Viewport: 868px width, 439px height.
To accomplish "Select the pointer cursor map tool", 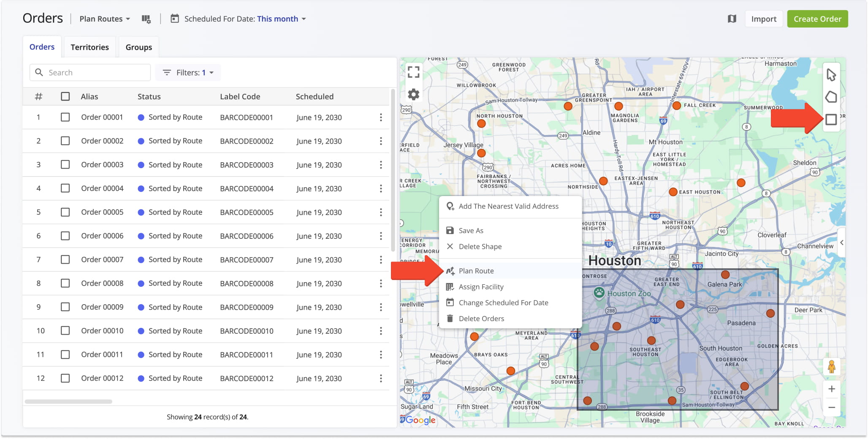I will coord(831,75).
